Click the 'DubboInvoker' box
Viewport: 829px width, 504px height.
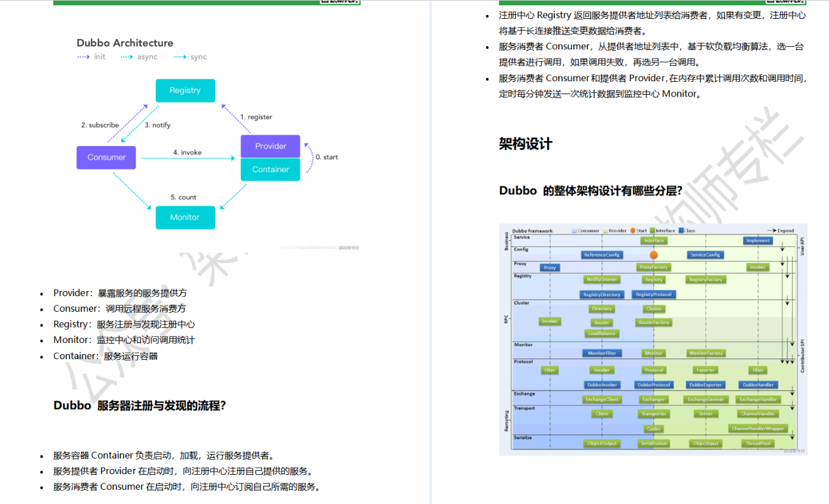tap(602, 384)
